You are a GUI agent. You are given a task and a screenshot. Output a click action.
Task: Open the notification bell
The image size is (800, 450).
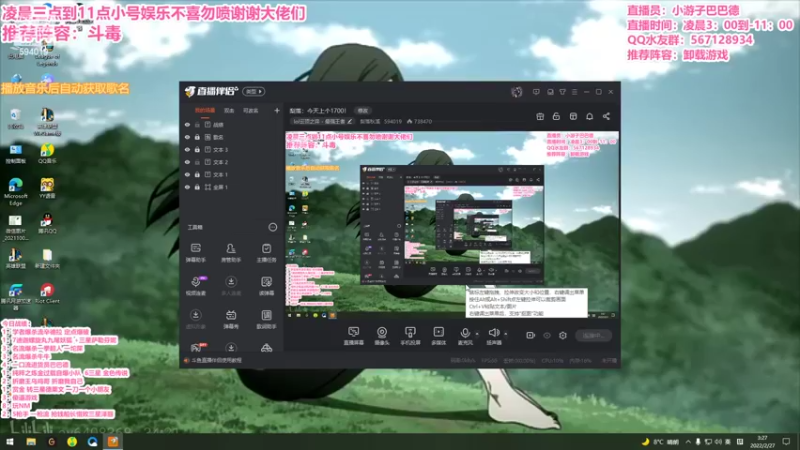pos(589,116)
